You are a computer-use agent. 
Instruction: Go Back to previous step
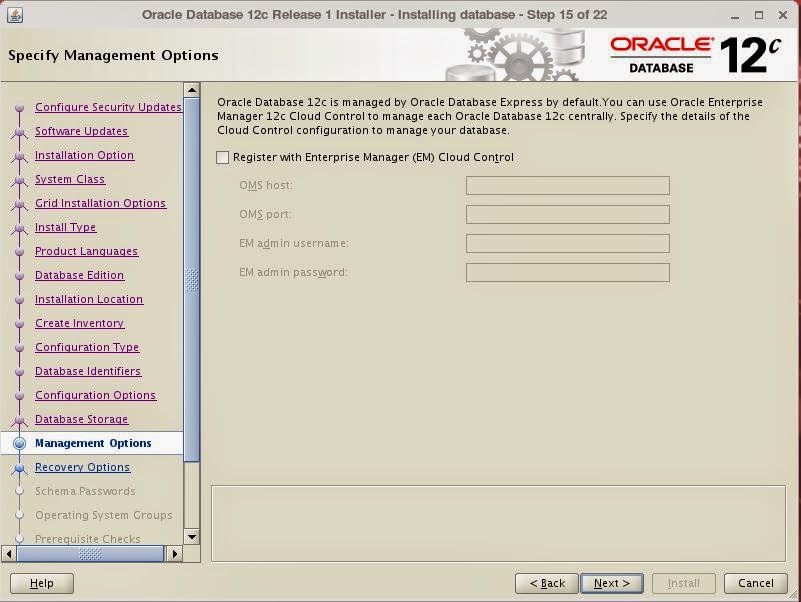pyautogui.click(x=547, y=583)
